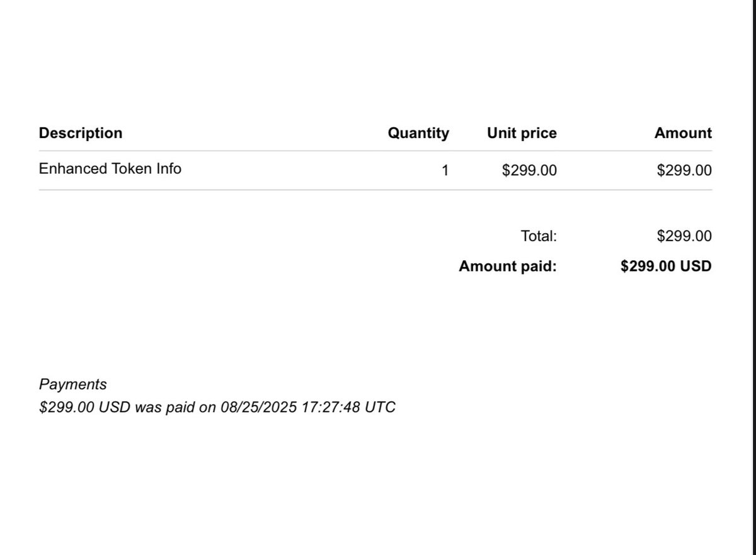This screenshot has height=555, width=756.
Task: Select the Quantity column header
Action: 418,133
